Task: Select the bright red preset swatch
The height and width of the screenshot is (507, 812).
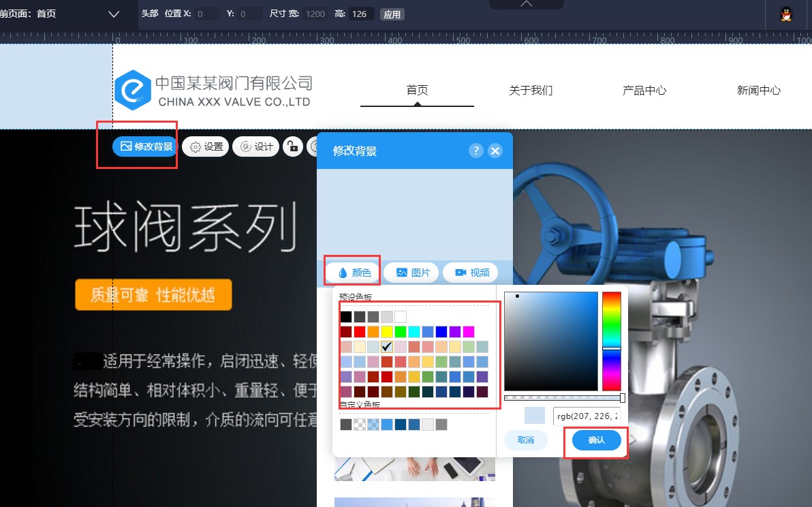Action: click(360, 331)
